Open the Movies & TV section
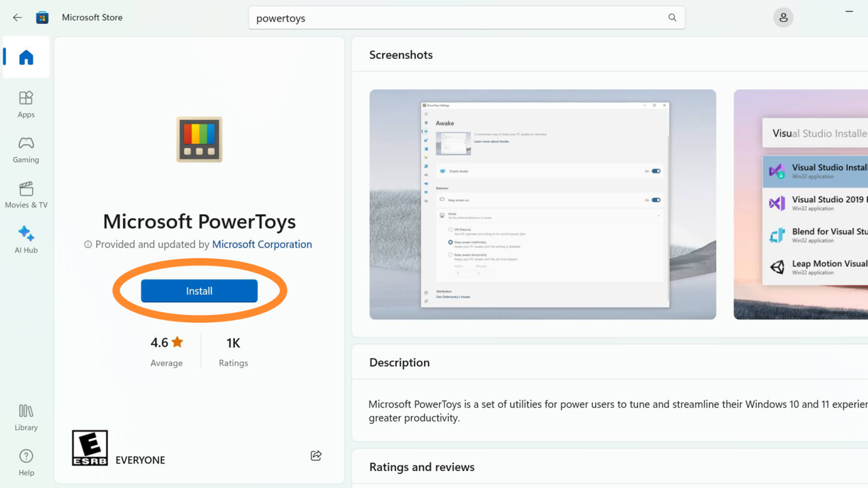 26,194
